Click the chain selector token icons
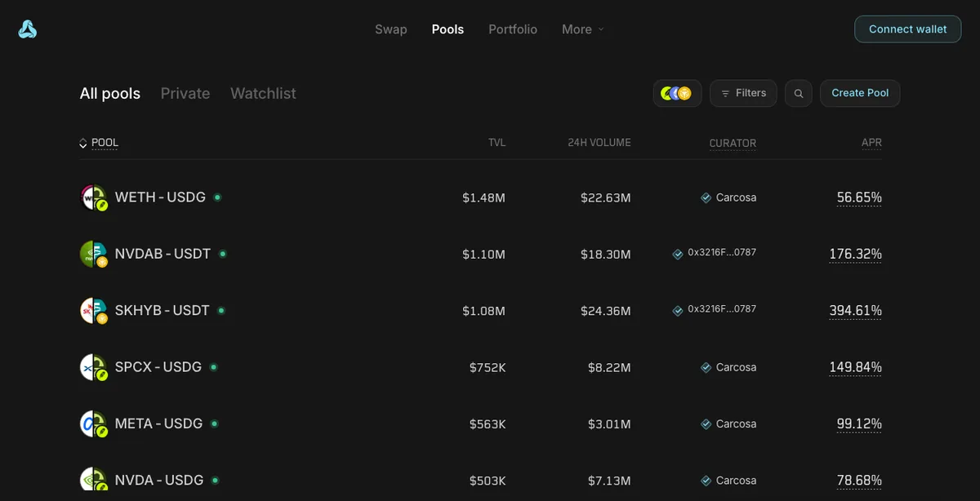The image size is (980, 501). pos(677,94)
